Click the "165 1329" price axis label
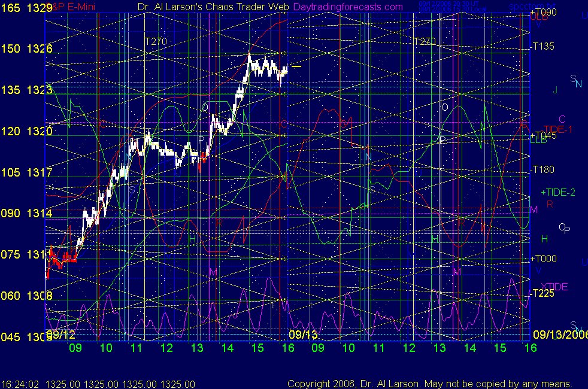This screenshot has width=588, height=389. click(x=26, y=8)
